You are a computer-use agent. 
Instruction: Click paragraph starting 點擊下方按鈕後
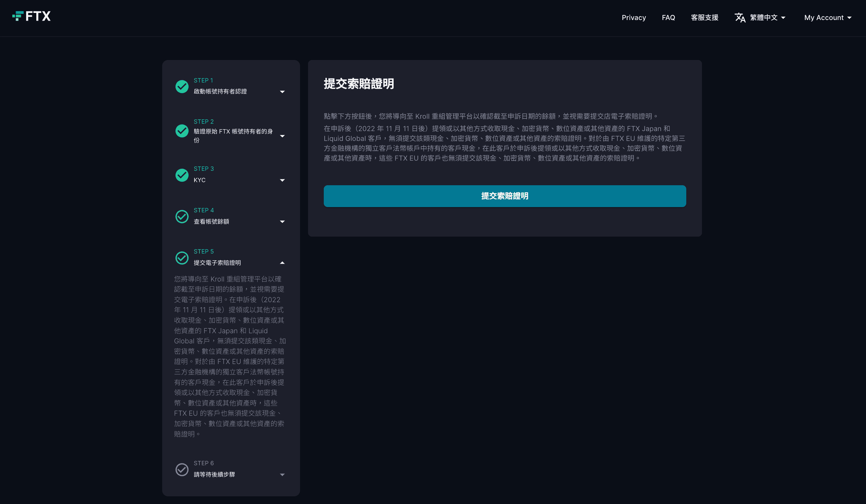pos(491,117)
